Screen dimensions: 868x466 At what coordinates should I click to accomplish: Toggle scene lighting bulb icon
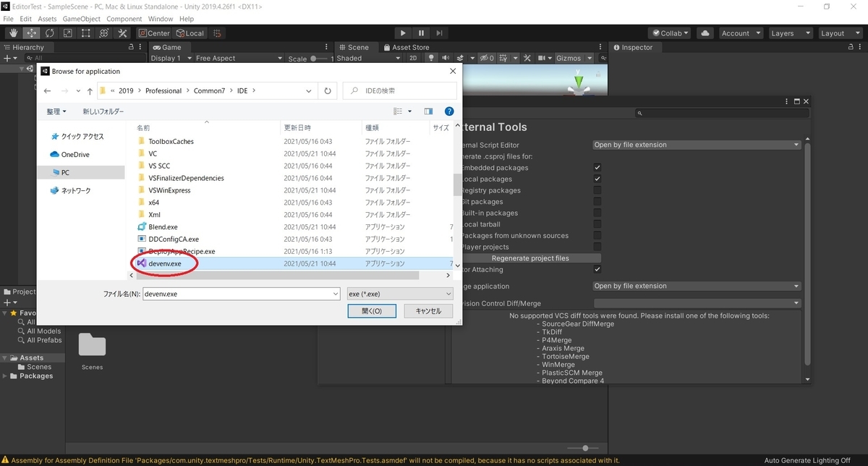[432, 58]
